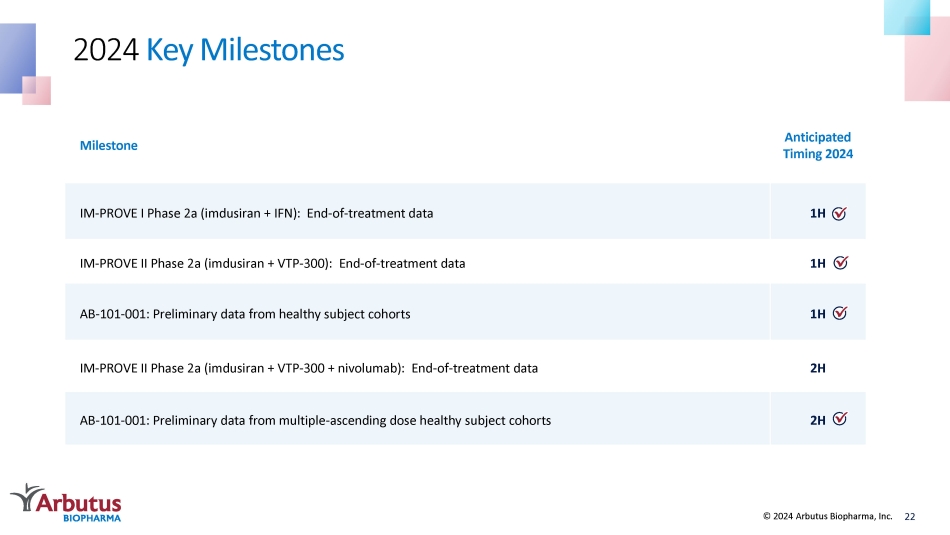Click the slide number 22
Viewport: 950px width, 535px height.
(x=909, y=517)
